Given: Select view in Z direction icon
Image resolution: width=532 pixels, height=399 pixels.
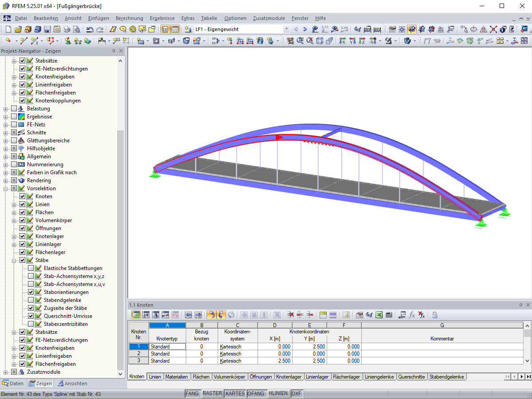Looking at the screenshot, I should click(x=363, y=41).
